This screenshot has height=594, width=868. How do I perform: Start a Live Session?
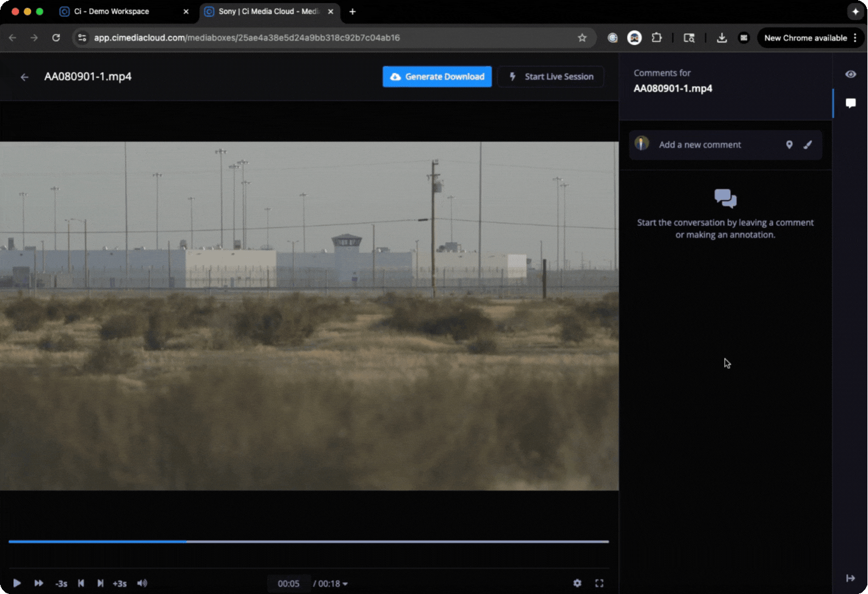click(x=551, y=76)
